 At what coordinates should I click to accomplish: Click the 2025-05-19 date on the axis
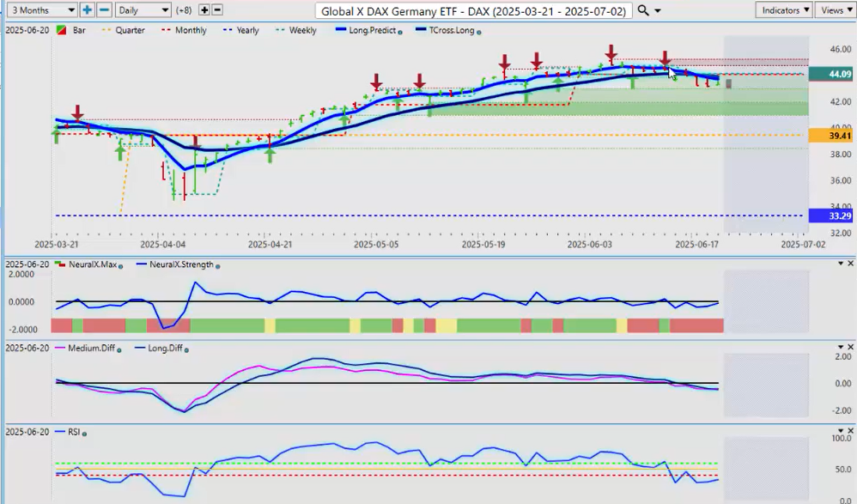point(483,245)
